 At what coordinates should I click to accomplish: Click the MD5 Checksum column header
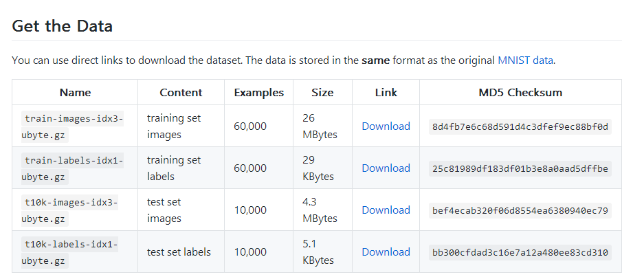520,92
